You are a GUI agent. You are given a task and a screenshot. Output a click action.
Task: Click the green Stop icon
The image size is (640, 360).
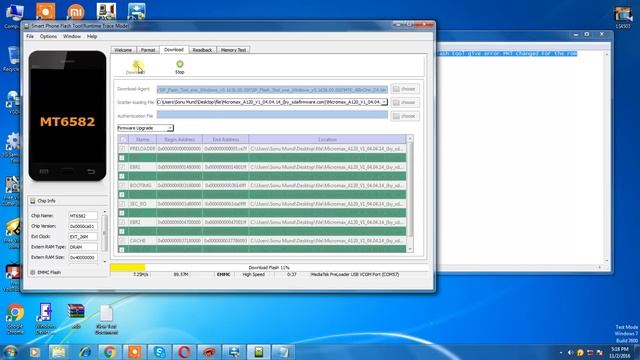click(180, 64)
